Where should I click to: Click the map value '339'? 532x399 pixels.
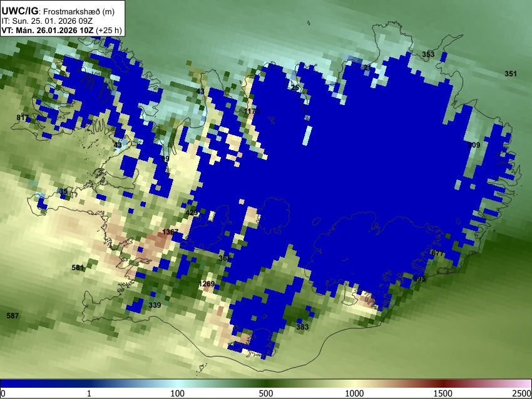click(155, 305)
